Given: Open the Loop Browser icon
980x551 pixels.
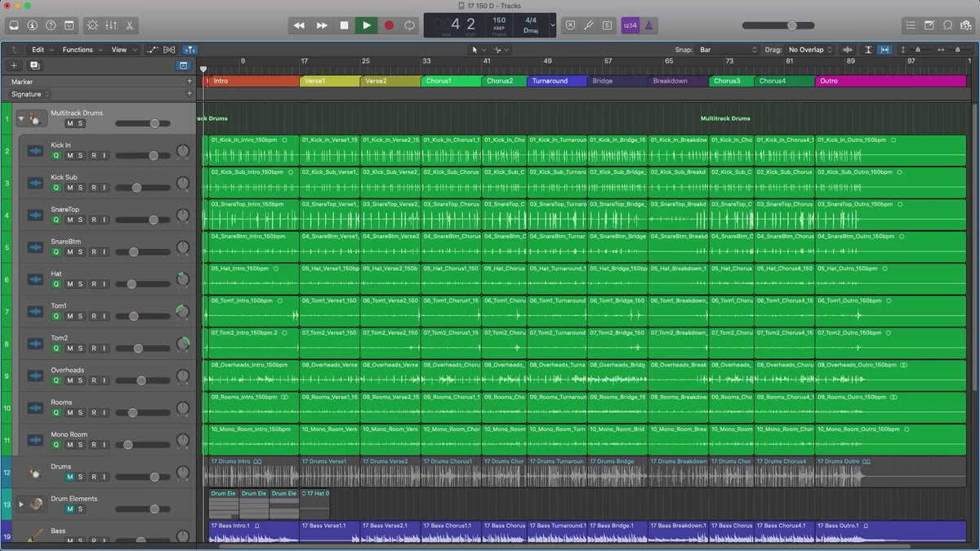Looking at the screenshot, I should [948, 26].
